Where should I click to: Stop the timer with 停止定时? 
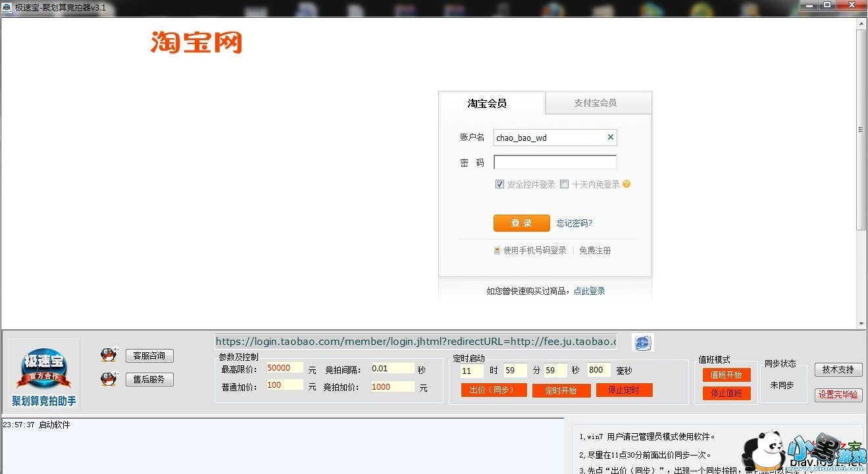click(624, 390)
